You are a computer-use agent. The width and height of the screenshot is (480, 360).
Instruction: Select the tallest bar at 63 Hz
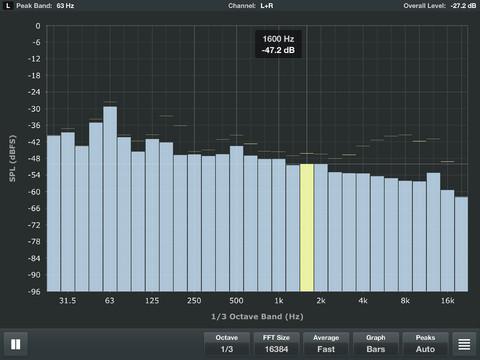[x=110, y=199]
